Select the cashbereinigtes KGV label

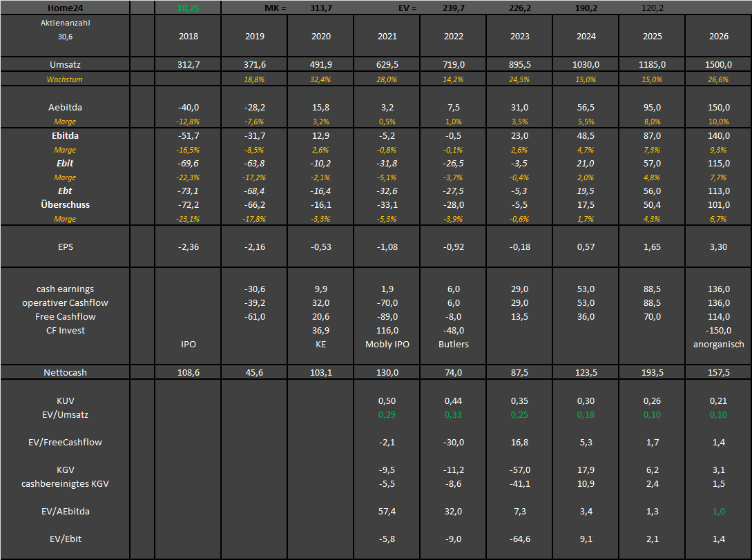[65, 484]
